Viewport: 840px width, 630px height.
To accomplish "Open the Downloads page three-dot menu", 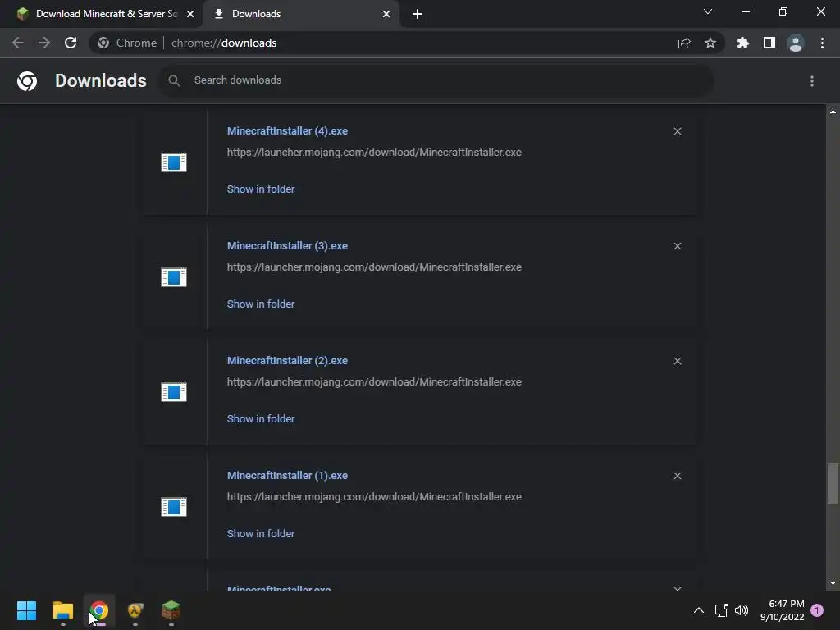I will pyautogui.click(x=812, y=81).
